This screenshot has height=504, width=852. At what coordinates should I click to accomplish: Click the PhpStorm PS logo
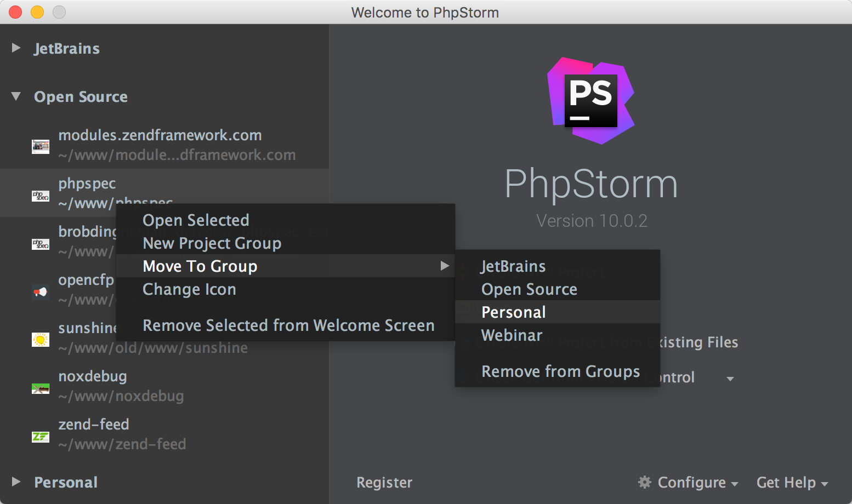click(591, 101)
